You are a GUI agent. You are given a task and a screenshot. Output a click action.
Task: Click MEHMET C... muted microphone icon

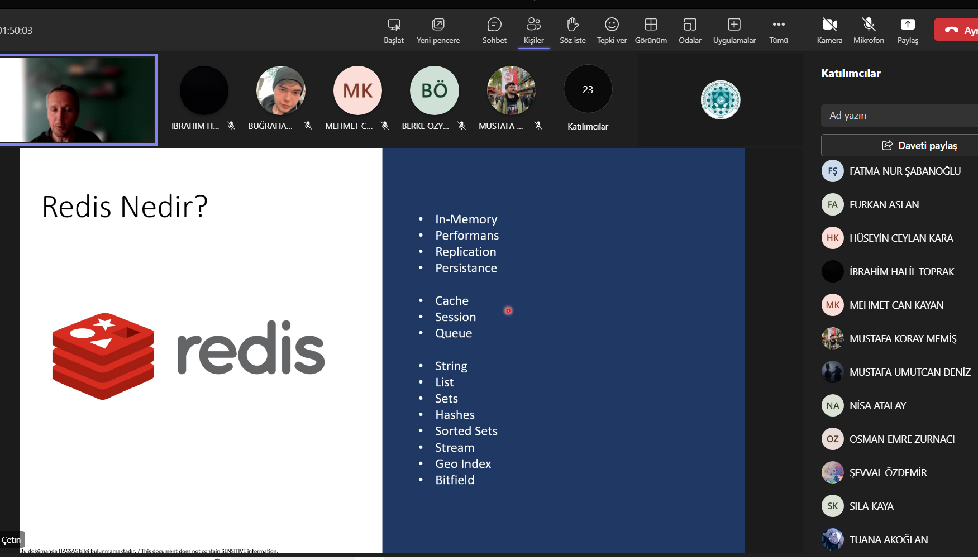click(x=385, y=126)
